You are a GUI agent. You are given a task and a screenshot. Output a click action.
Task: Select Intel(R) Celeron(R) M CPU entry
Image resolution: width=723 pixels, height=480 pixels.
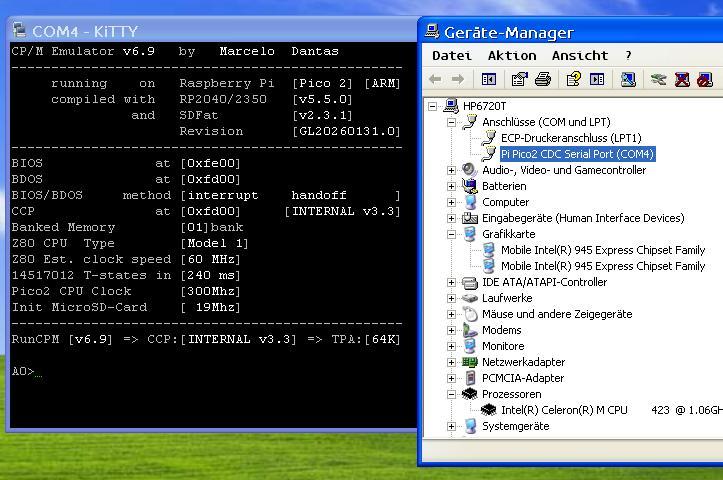(611, 410)
